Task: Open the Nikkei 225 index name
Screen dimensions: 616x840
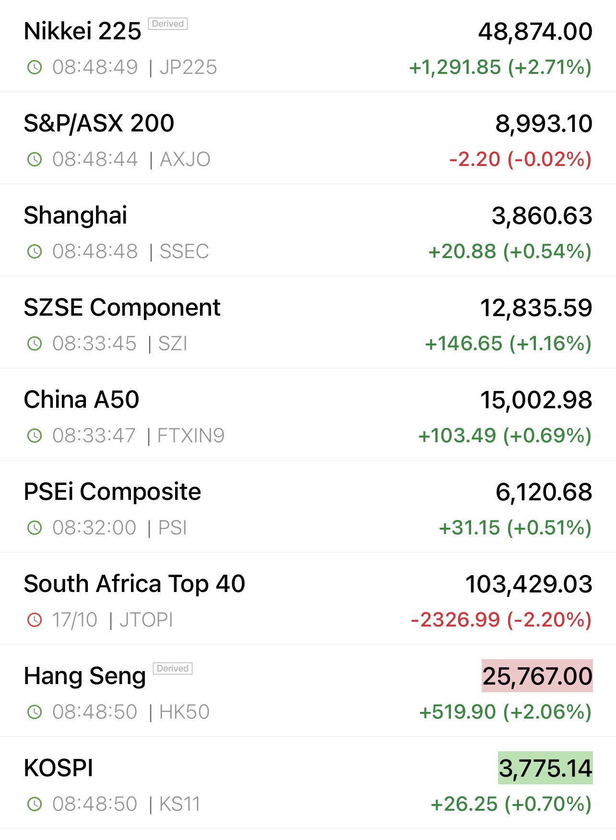Action: [x=83, y=32]
